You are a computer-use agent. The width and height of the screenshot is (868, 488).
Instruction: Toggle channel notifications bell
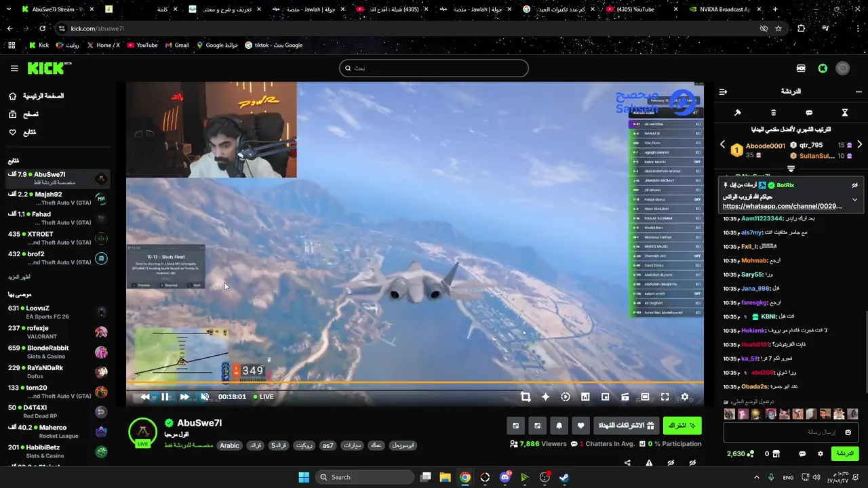tap(559, 426)
